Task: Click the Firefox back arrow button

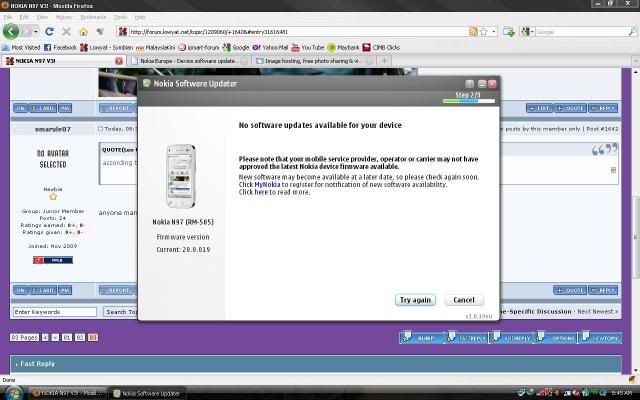Action: tap(12, 32)
